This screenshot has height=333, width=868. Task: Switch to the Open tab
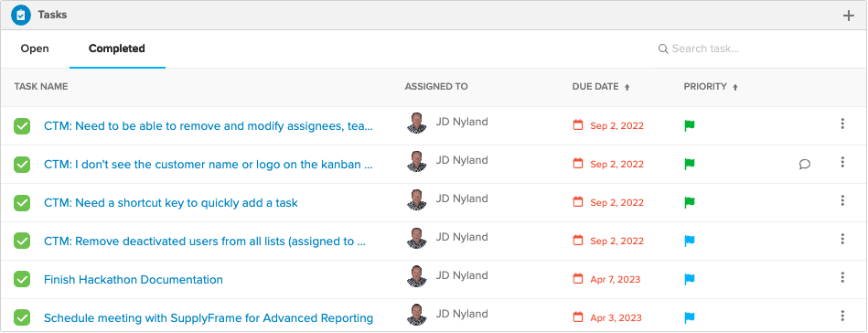click(x=35, y=48)
